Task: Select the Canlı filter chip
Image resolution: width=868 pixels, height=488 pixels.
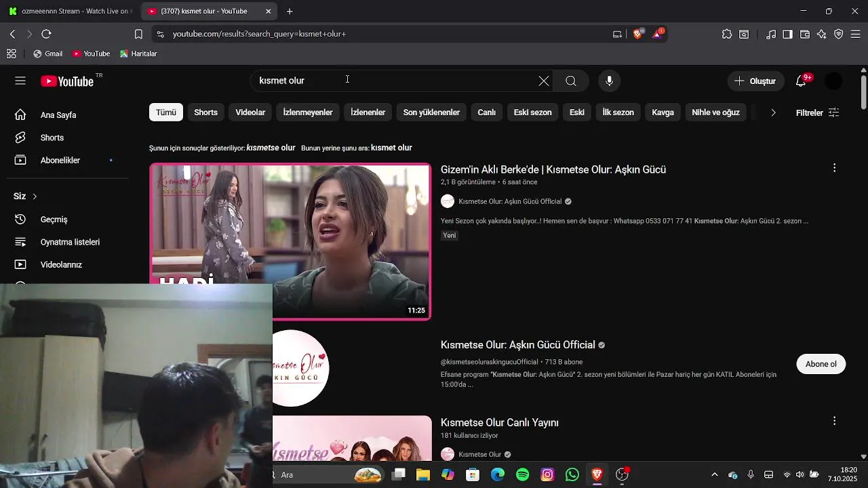Action: (487, 113)
